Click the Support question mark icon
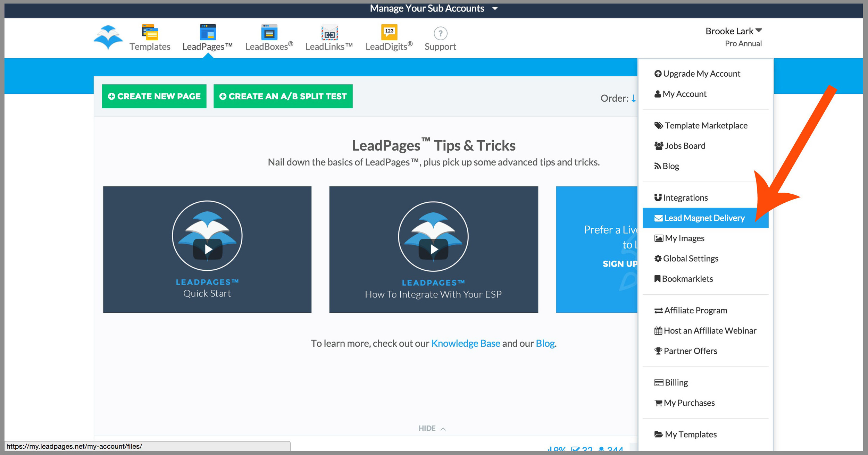This screenshot has height=455, width=868. click(x=440, y=33)
